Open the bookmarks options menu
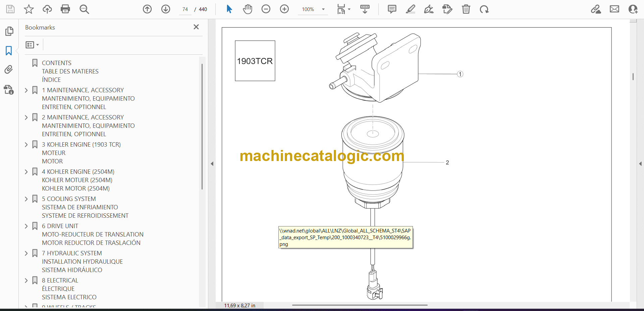This screenshot has height=311, width=644. point(32,45)
